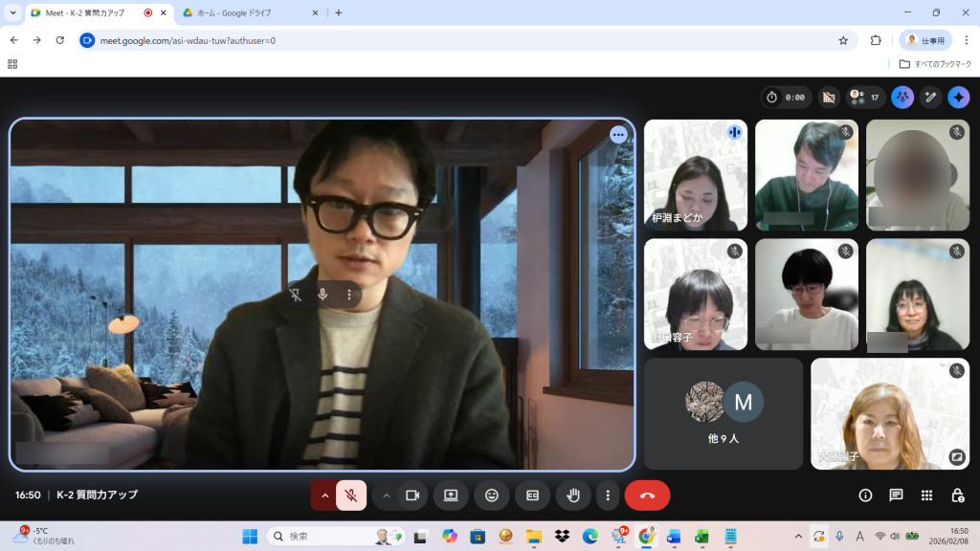Unmute the microphone in the call bar

coord(351,496)
